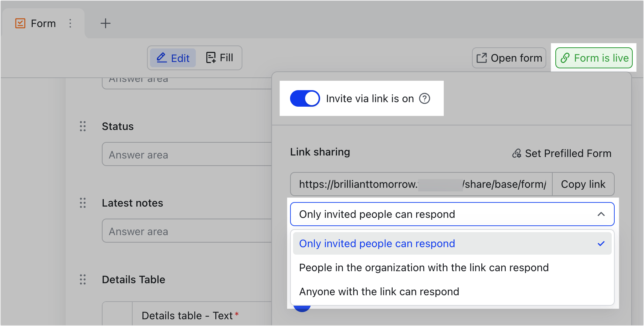Click the Form is live button
Image resolution: width=644 pixels, height=326 pixels.
[x=594, y=58]
